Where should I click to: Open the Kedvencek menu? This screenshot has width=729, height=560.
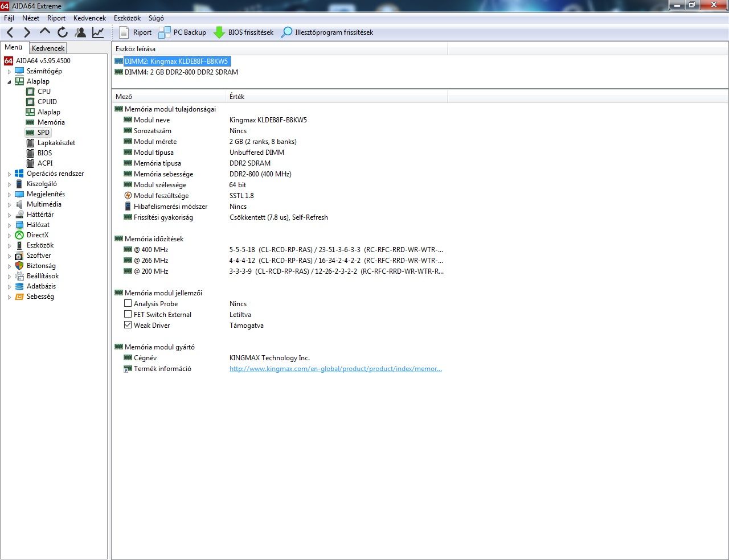pyautogui.click(x=89, y=18)
